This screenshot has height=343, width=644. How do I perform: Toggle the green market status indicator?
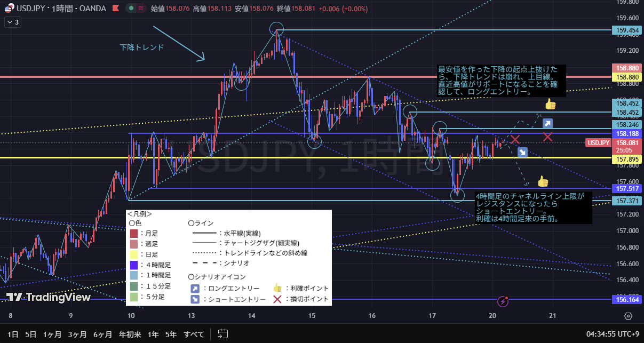click(x=130, y=9)
